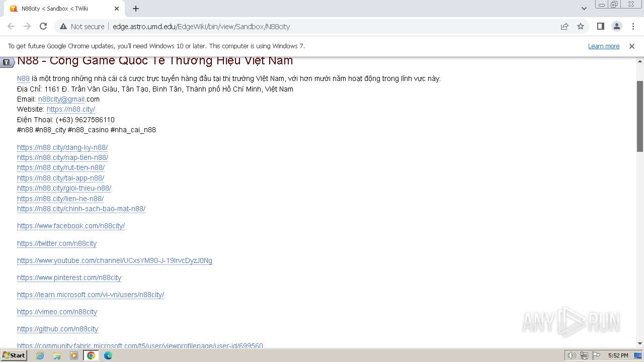The height and width of the screenshot is (362, 644).
Task: Click the address line Địa Chỉ
Action: 155,89
